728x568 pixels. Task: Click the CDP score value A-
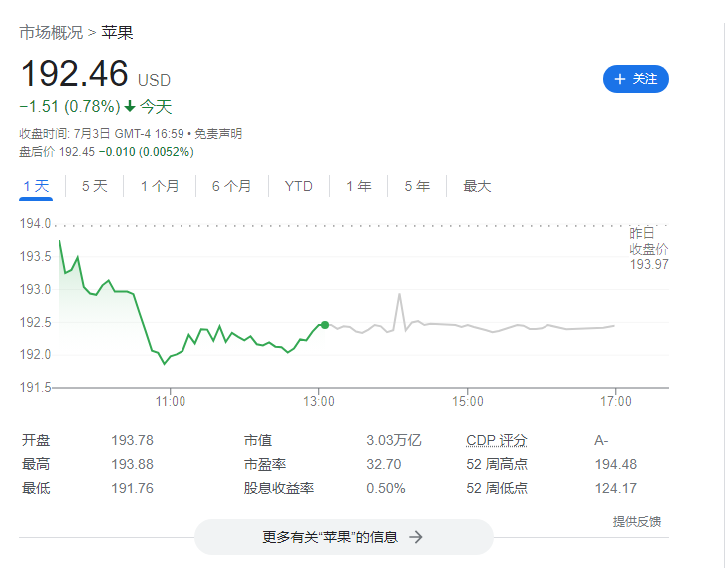[601, 440]
